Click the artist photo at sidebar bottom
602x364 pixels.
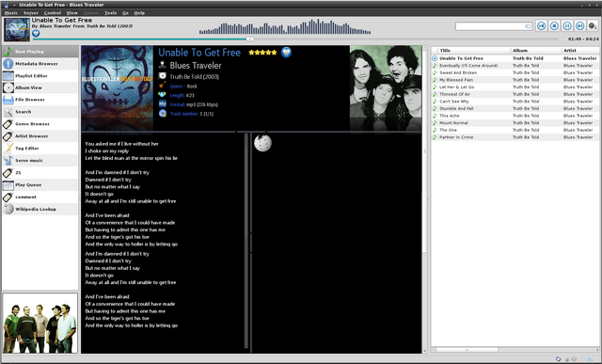[x=40, y=324]
